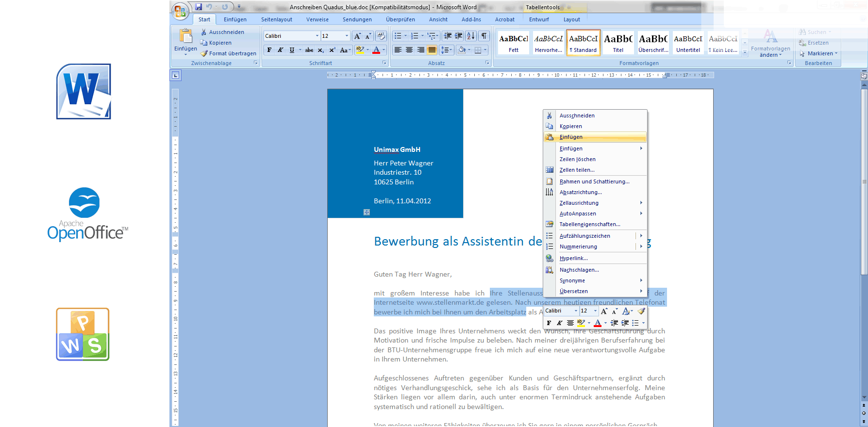Open Schriftart dialog launcher
The image size is (868, 427).
384,63
